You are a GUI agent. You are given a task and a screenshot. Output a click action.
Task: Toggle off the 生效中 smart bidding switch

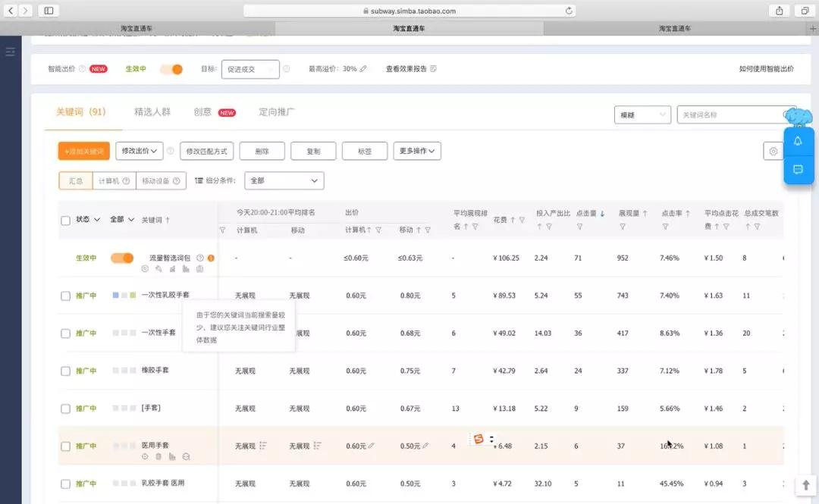[x=171, y=67]
